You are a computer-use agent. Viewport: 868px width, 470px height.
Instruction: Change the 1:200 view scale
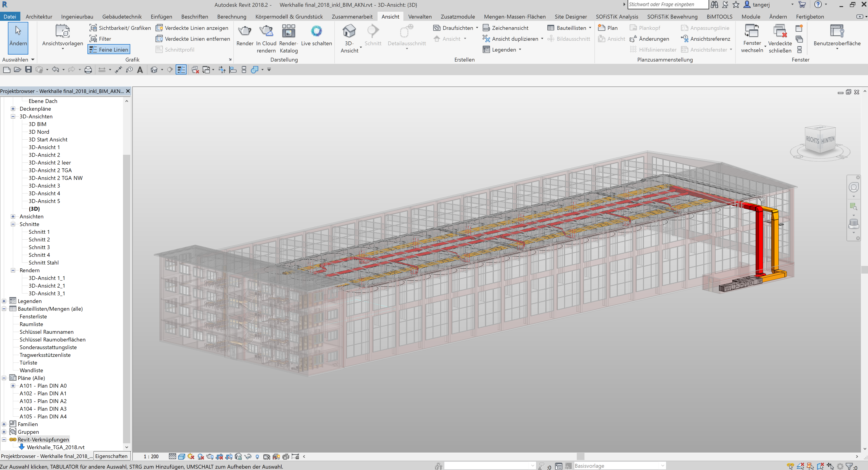tap(151, 456)
